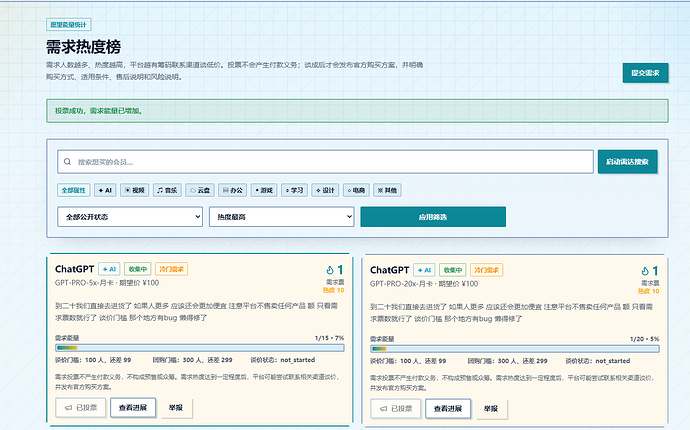Choose the 办公 category chip
690x430 pixels.
coord(232,190)
